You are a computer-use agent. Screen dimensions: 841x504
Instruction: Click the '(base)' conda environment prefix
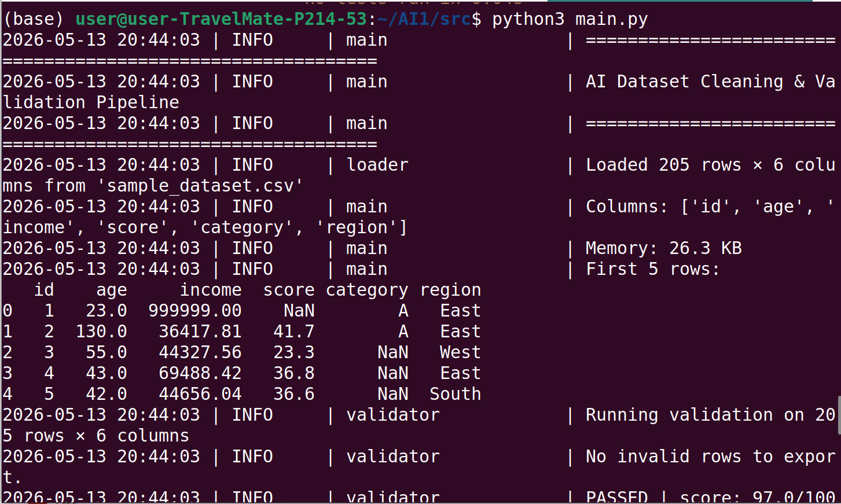click(x=33, y=19)
